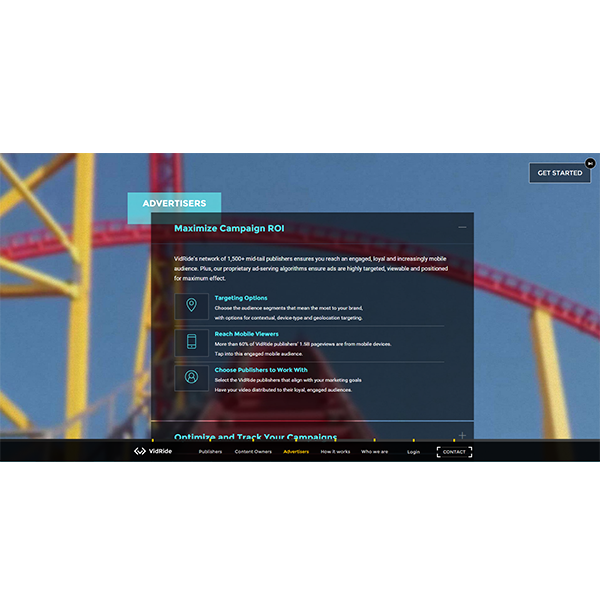Select the Reach Mobile Viewers heading
This screenshot has height=616, width=600.
point(246,334)
